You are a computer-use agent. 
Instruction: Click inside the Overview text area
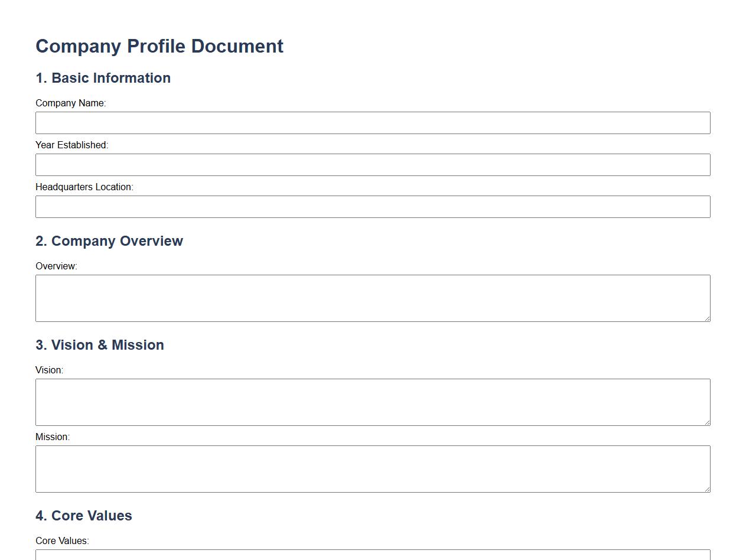point(373,298)
